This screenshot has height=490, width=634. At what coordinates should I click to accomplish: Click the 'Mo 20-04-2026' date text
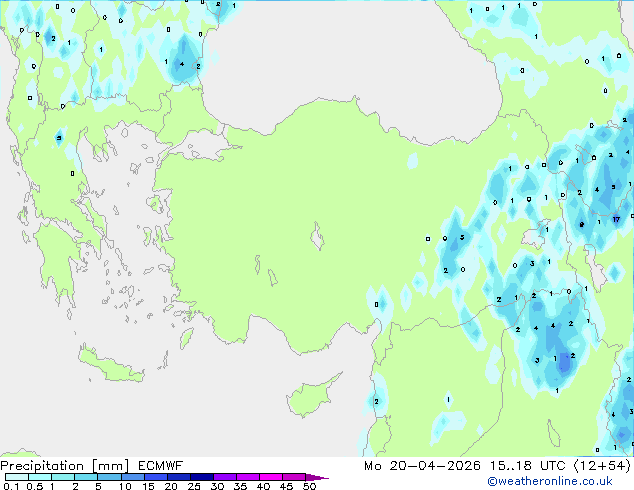coord(422,466)
